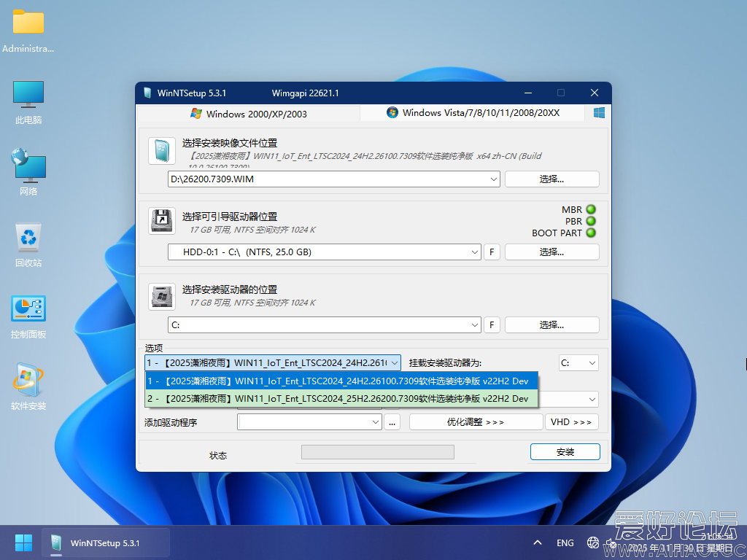
Task: Select the 网络 desktop icon
Action: coord(28,172)
